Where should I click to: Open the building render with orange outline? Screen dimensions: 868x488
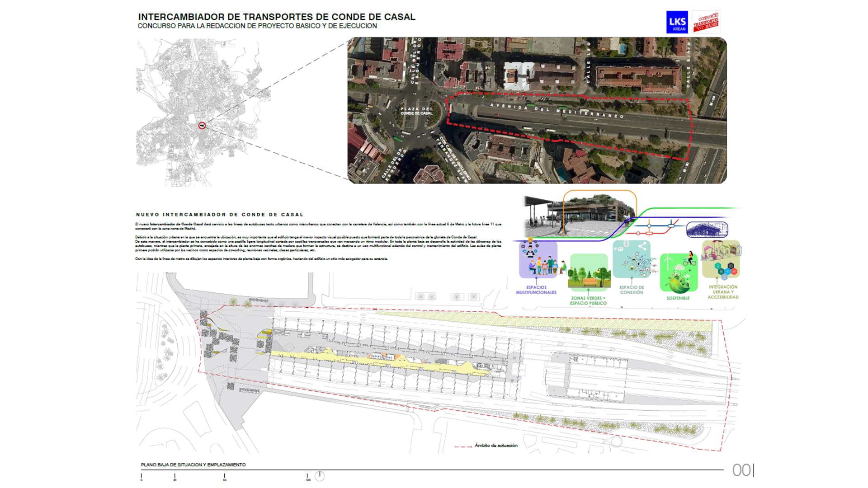click(x=580, y=214)
